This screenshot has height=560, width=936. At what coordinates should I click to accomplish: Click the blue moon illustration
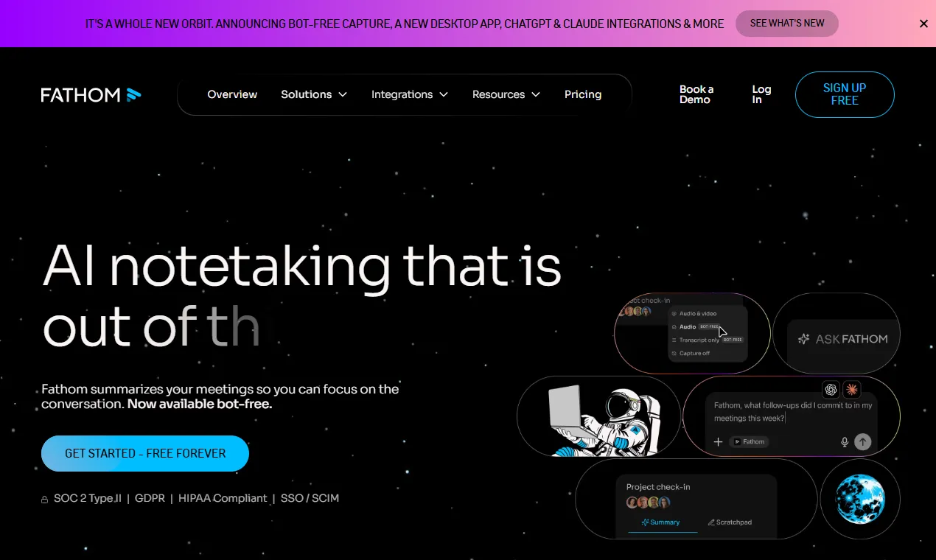coord(860,499)
